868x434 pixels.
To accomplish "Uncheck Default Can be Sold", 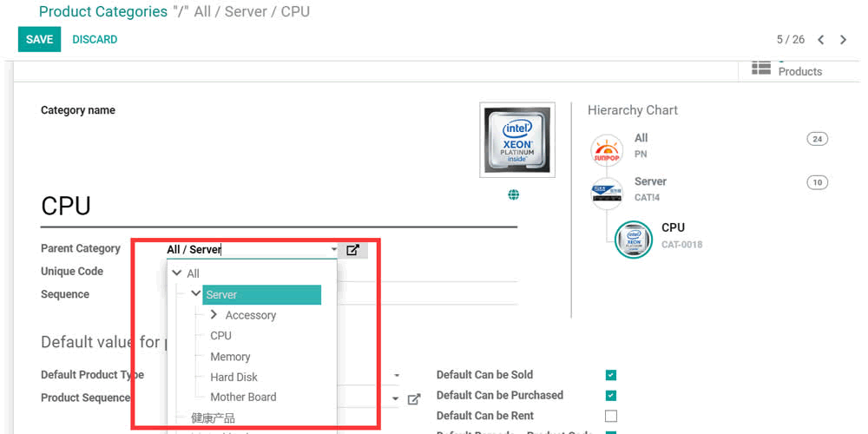I will [611, 375].
